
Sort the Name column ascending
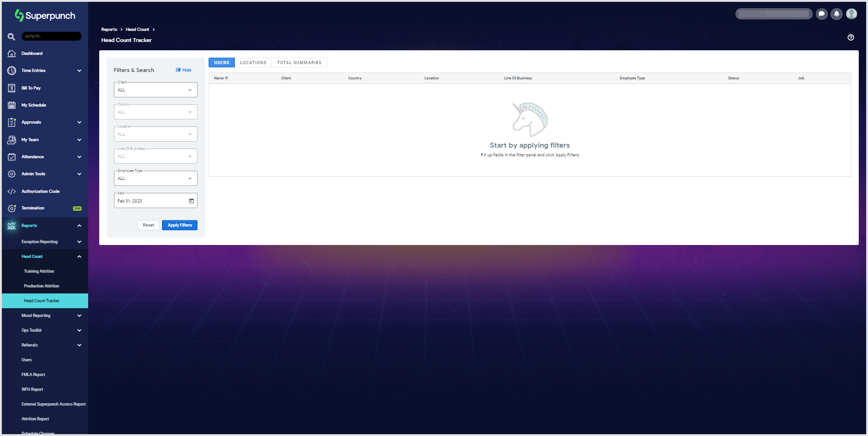[221, 78]
